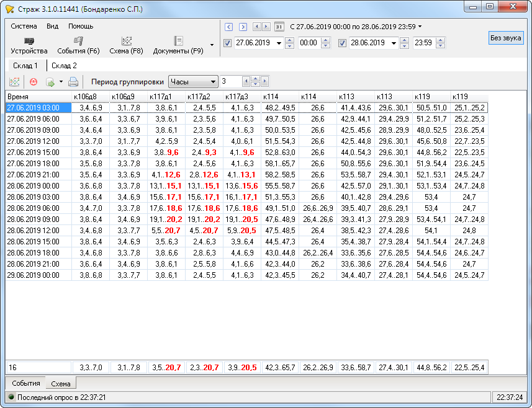Click left arrow of grouping value spinner

[246, 82]
